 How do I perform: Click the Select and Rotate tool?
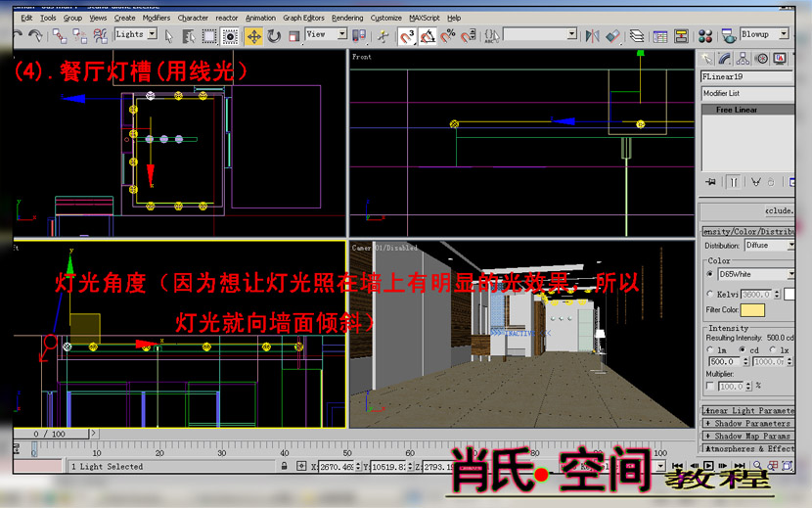274,36
